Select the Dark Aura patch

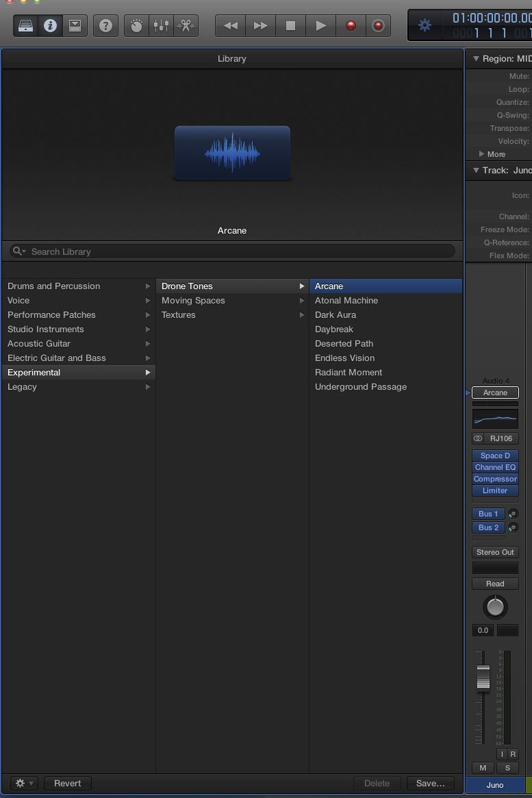[335, 315]
